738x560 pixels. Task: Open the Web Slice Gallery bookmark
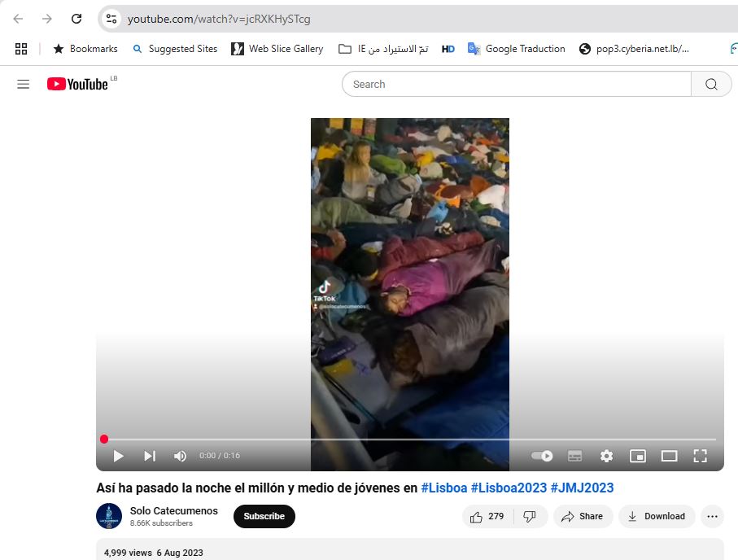(277, 49)
